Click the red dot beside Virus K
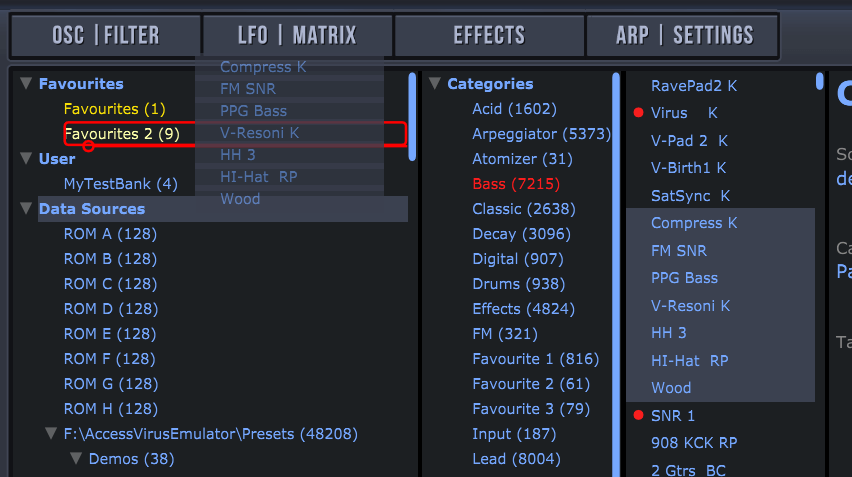 tap(638, 114)
